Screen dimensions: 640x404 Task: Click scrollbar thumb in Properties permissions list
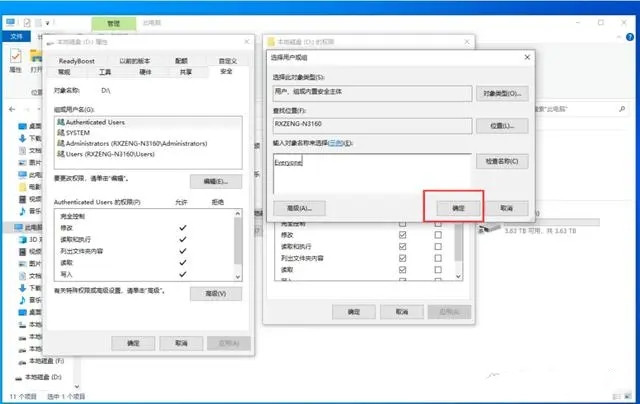[x=238, y=240]
